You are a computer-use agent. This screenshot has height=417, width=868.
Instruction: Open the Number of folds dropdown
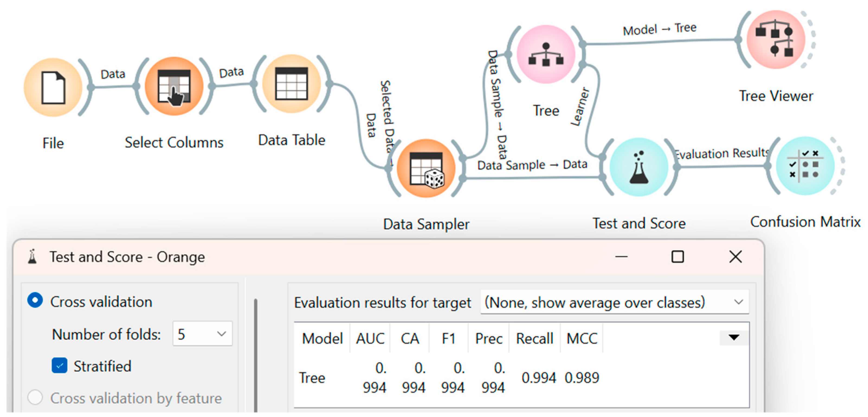(202, 334)
